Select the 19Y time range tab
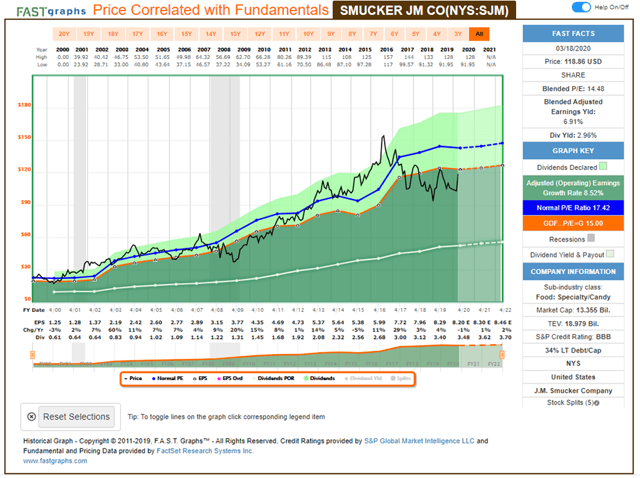The image size is (640, 478). pyautogui.click(x=89, y=34)
